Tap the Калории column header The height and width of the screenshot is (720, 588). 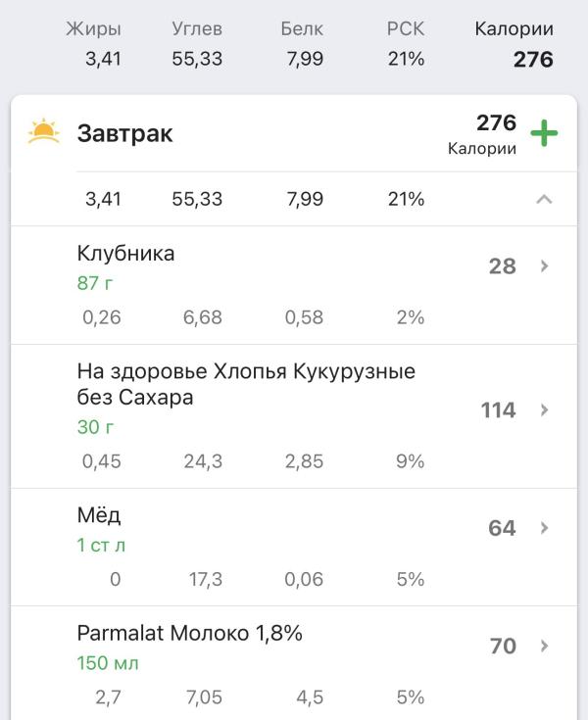(514, 29)
